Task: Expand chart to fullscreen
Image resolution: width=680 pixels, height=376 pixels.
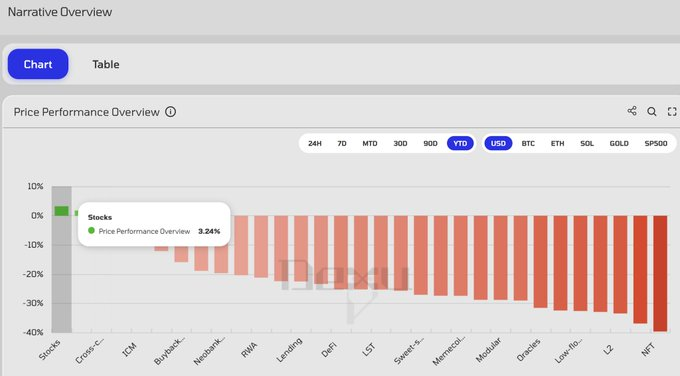Action: (672, 111)
